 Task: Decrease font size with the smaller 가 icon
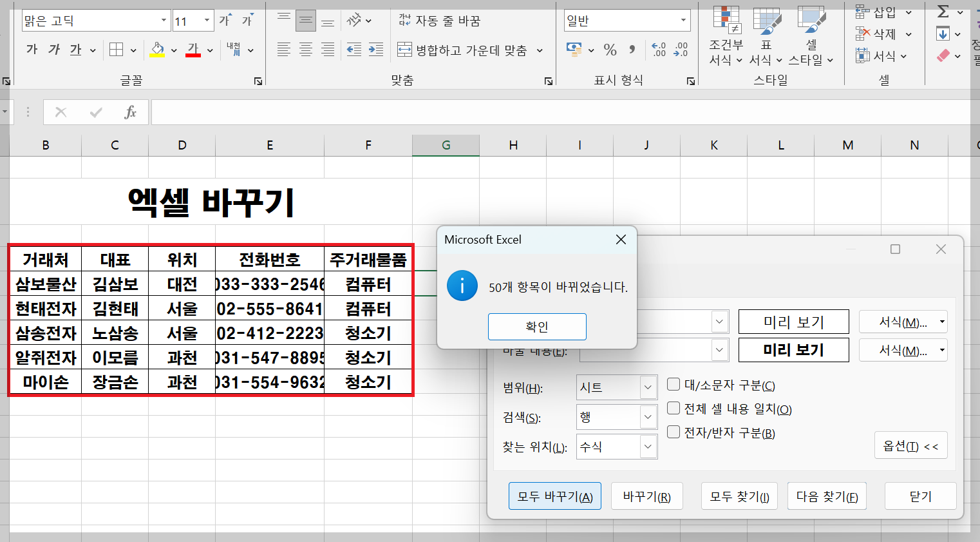tap(247, 21)
